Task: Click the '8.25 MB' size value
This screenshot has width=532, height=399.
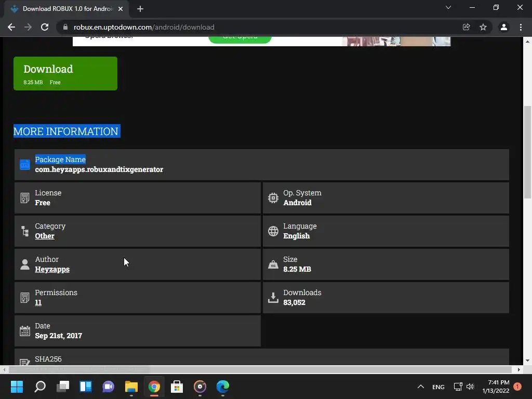Action: click(297, 269)
